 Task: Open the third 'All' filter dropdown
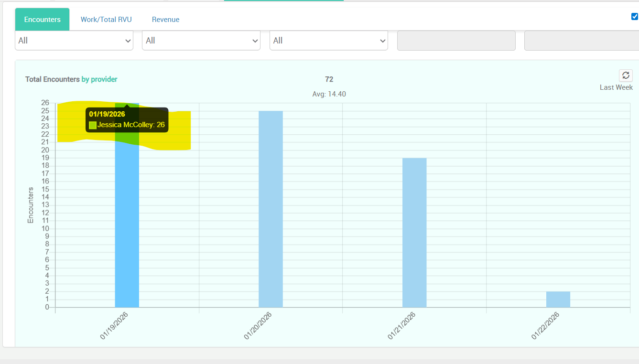pos(328,41)
